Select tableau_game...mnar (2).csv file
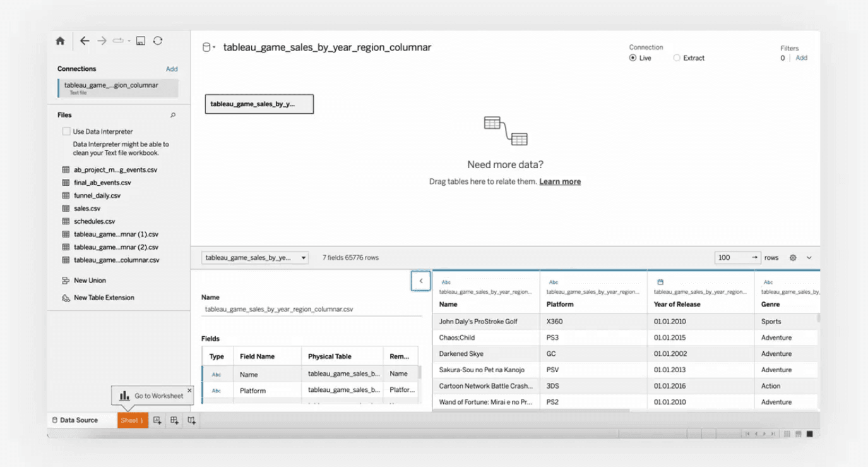Image resolution: width=868 pixels, height=467 pixels. click(116, 248)
